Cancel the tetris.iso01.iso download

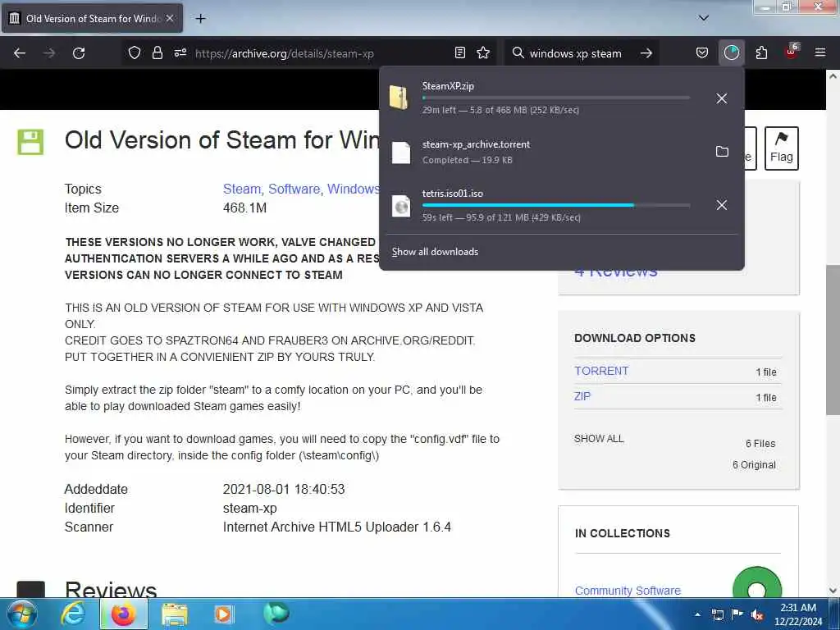coord(722,205)
